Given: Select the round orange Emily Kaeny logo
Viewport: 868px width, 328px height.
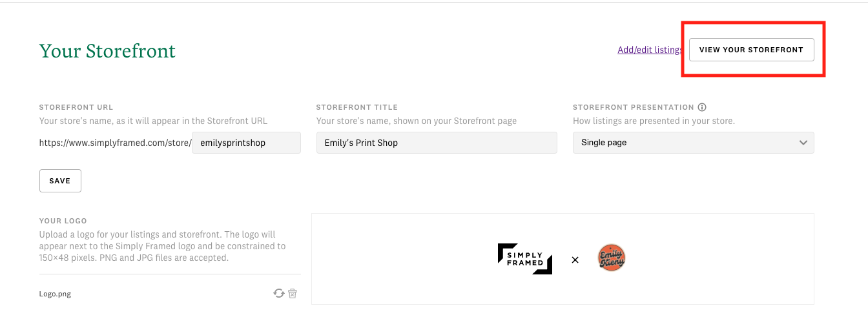Looking at the screenshot, I should tap(611, 258).
